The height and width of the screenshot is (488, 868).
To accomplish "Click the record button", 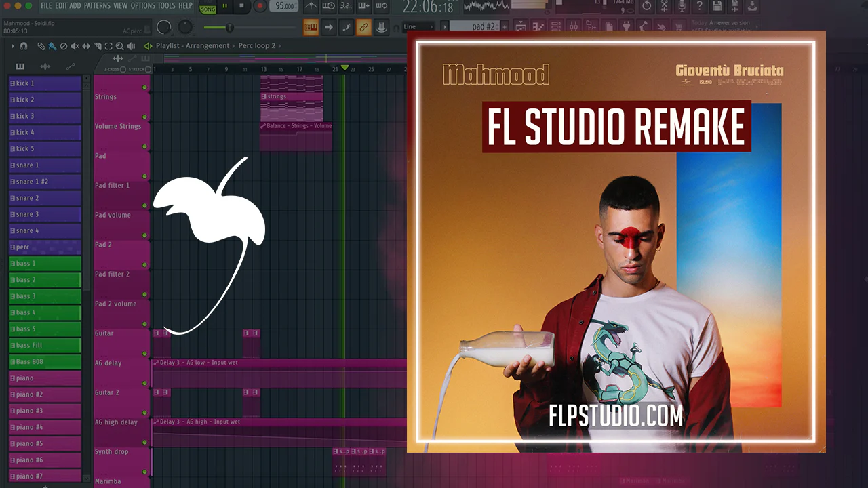I will click(260, 7).
